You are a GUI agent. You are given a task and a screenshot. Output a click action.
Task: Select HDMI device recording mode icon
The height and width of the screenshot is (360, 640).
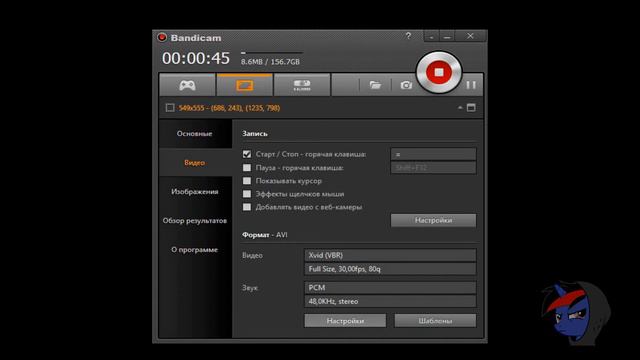tap(302, 85)
